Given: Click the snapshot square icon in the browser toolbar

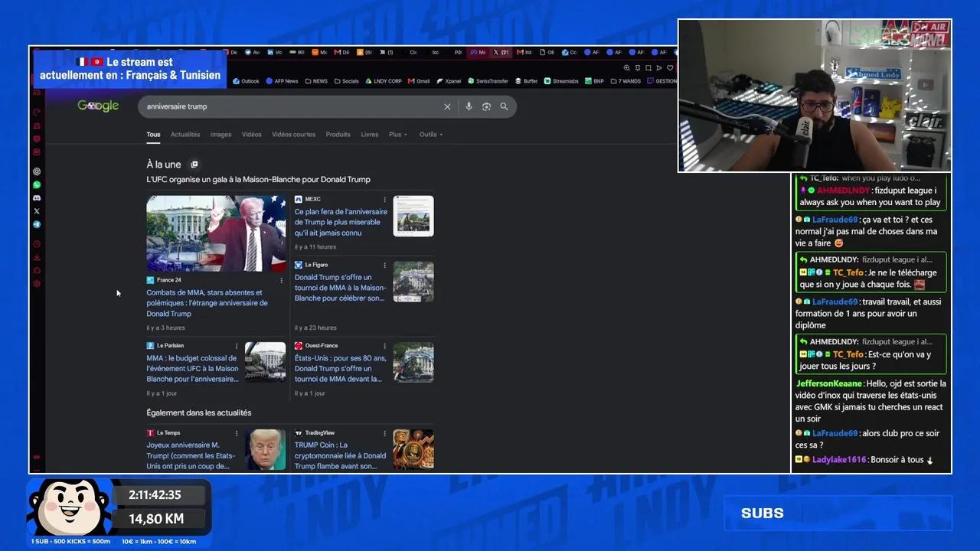Looking at the screenshot, I should point(648,68).
